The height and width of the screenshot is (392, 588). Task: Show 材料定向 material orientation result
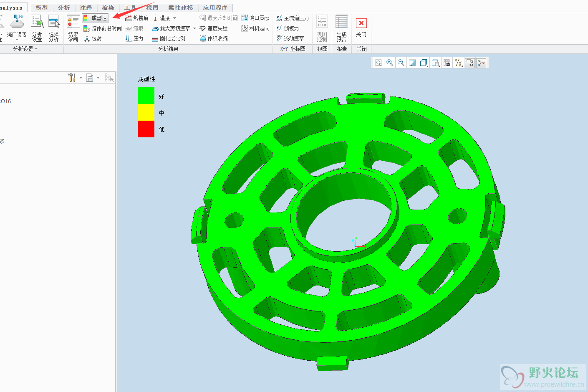[x=255, y=28]
